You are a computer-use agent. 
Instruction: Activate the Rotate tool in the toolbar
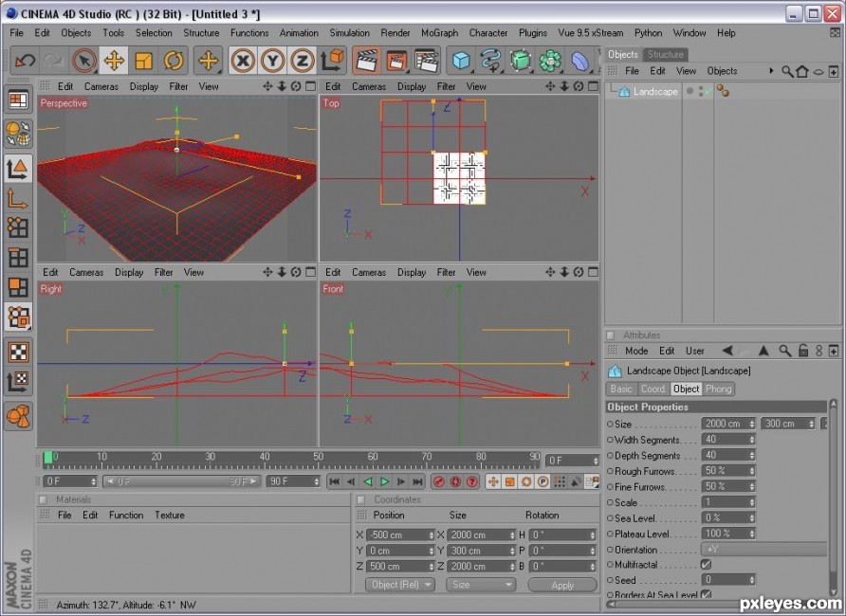click(x=174, y=61)
